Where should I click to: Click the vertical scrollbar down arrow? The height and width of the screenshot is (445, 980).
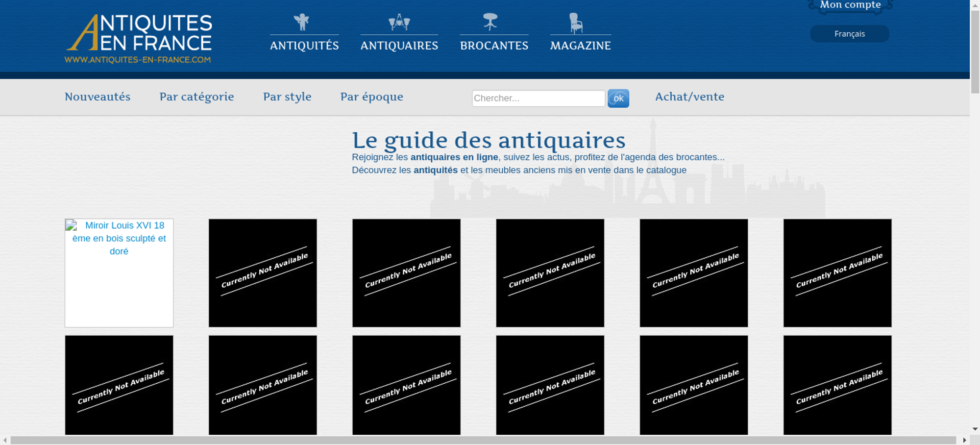click(x=975, y=429)
